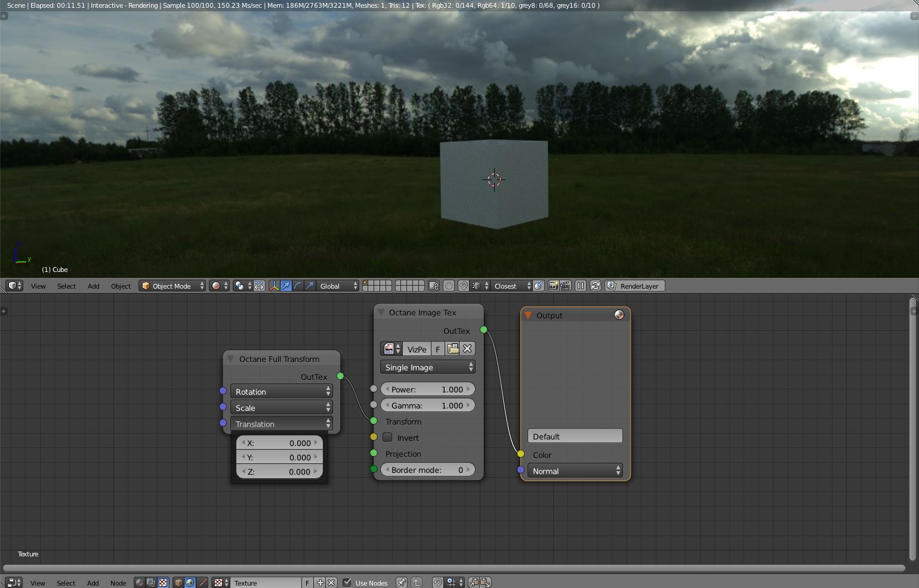The height and width of the screenshot is (588, 919).
Task: Click the render camera snapshot icon
Action: pyautogui.click(x=553, y=286)
